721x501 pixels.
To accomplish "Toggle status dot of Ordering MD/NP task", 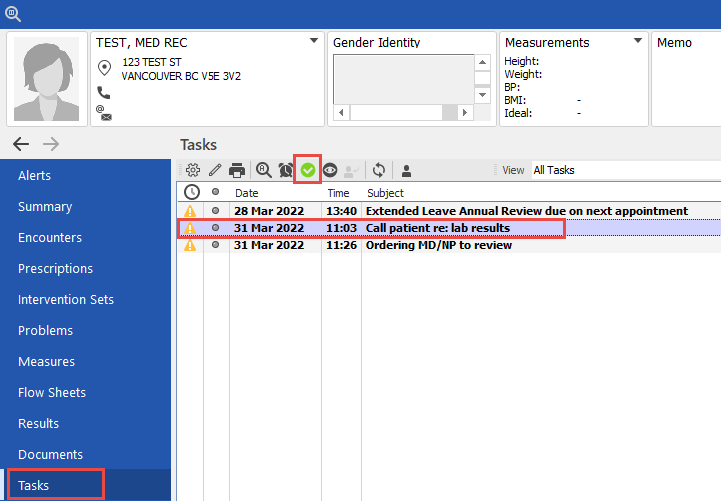I will coord(215,245).
